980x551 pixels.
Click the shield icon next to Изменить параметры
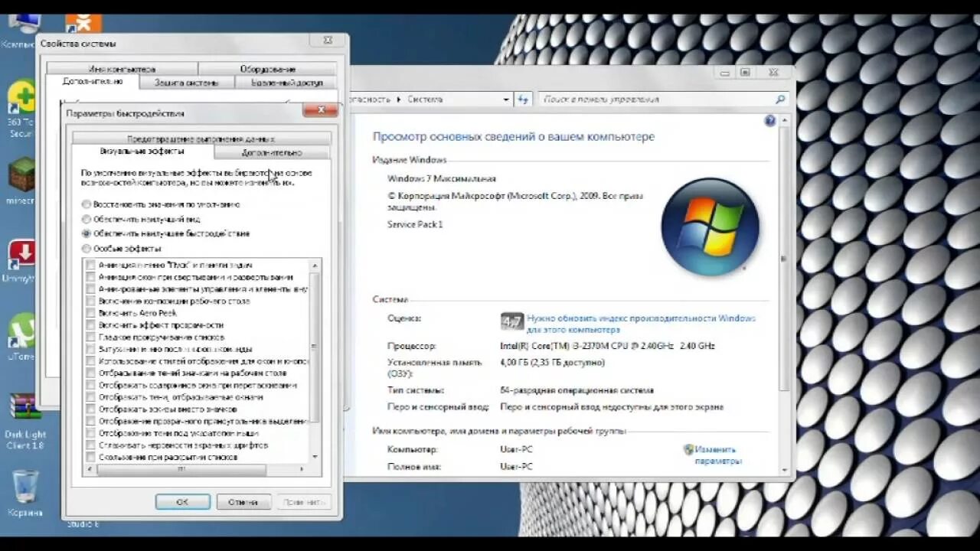(x=688, y=450)
